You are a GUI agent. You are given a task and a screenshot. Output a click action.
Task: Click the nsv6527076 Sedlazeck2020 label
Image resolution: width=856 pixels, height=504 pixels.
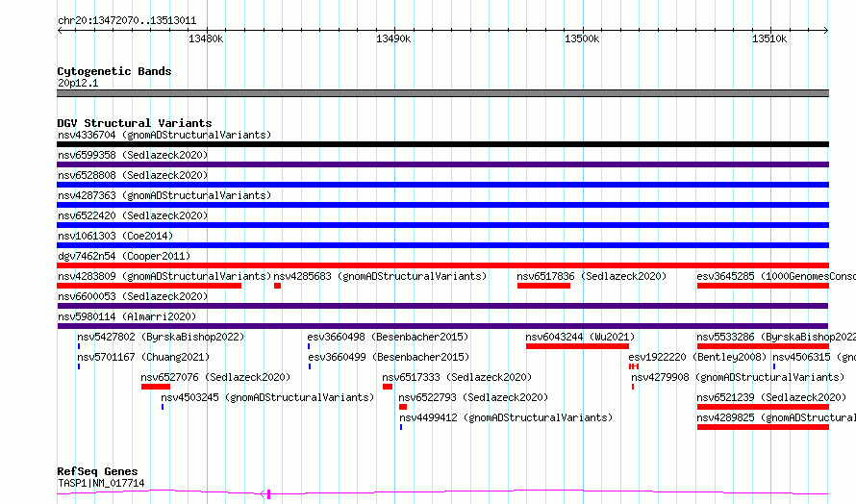[215, 377]
